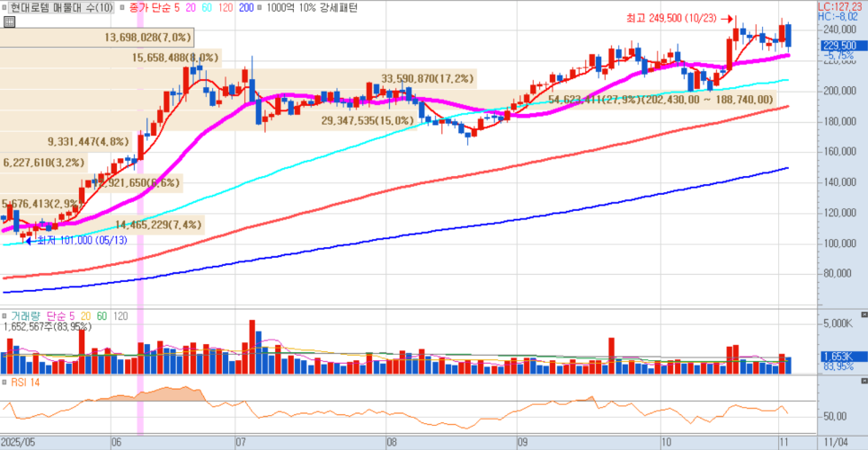This screenshot has width=868, height=450.
Task: Click the grid table icon below the indicator title
Action: 9,22
